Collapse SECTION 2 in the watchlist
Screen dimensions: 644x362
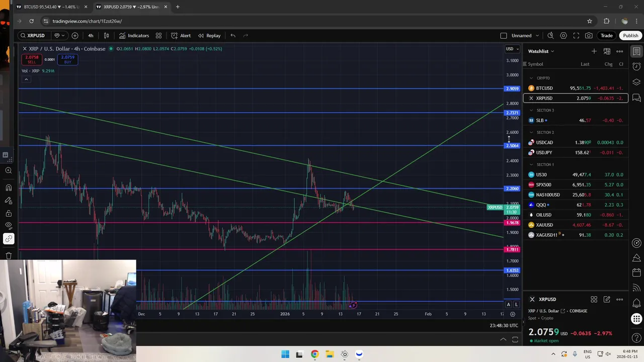click(531, 132)
